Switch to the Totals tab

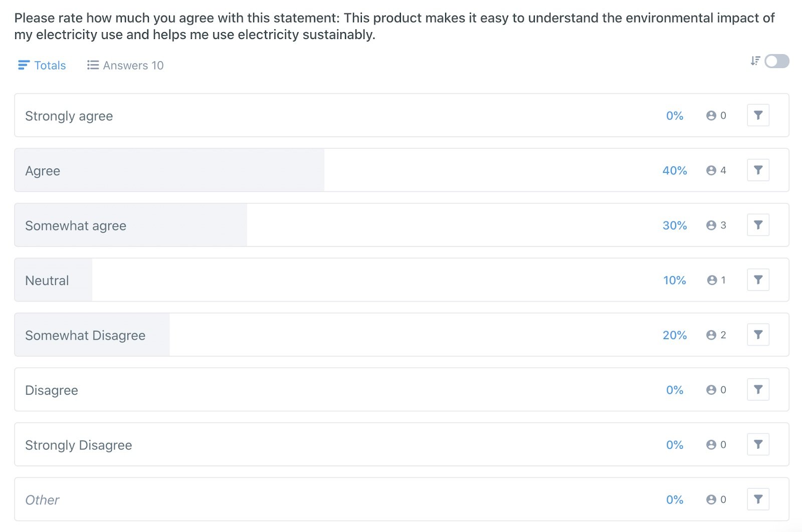pos(42,65)
